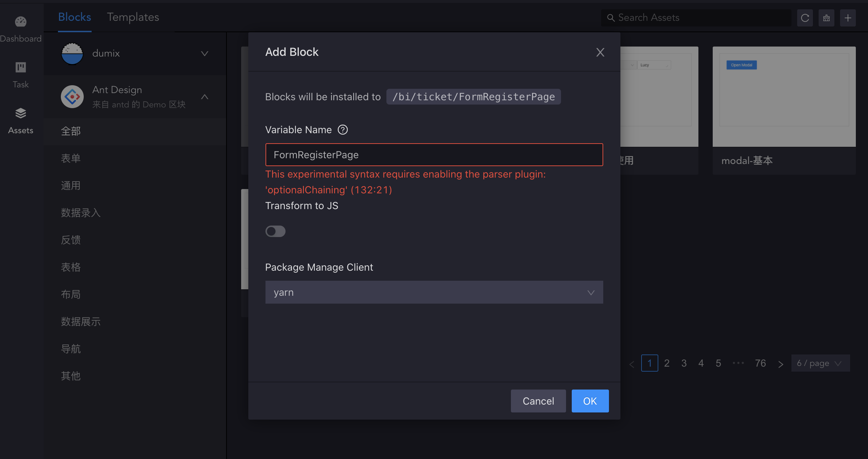Click the plus icon in top bar
Screen dimensions: 868x459
[x=848, y=18]
